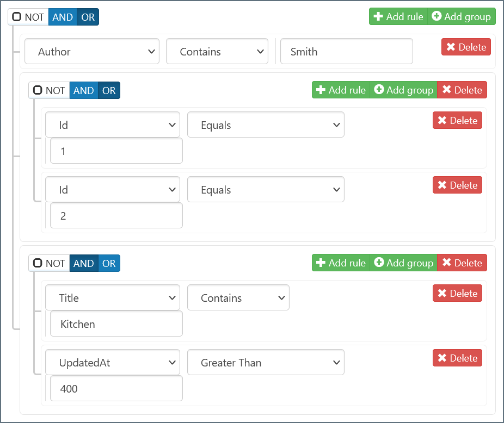
Task: Add a nested group inside the Id group
Action: [403, 90]
